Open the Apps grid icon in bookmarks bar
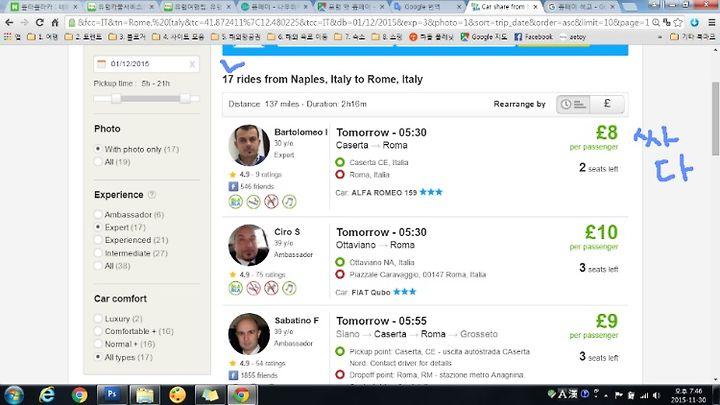The height and width of the screenshot is (405, 720). click(7, 37)
